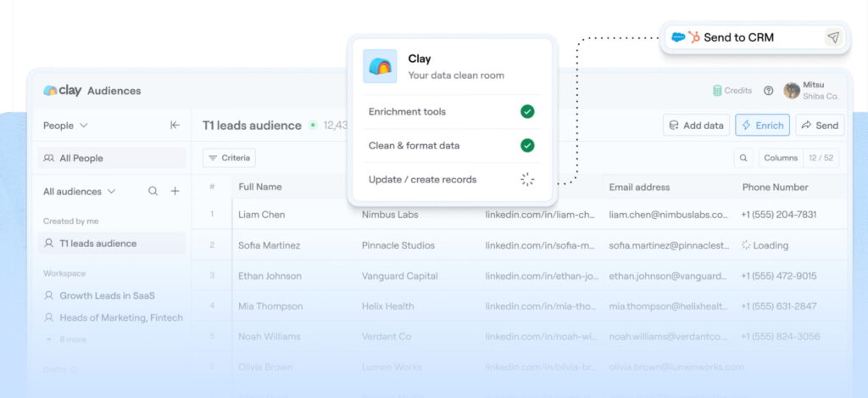Screen dimensions: 868x398
Task: Open the Columns 12 / 52 selector
Action: click(798, 158)
